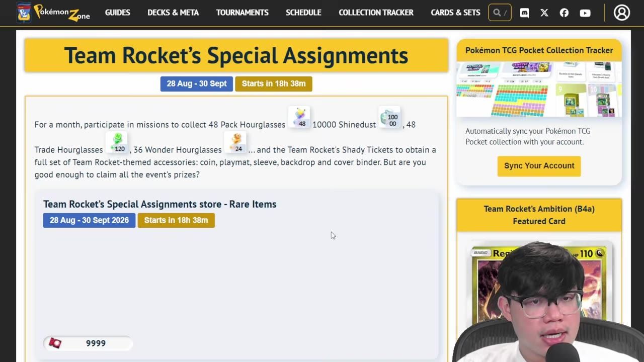The image size is (644, 362).
Task: Click the header search box
Action: point(500,13)
